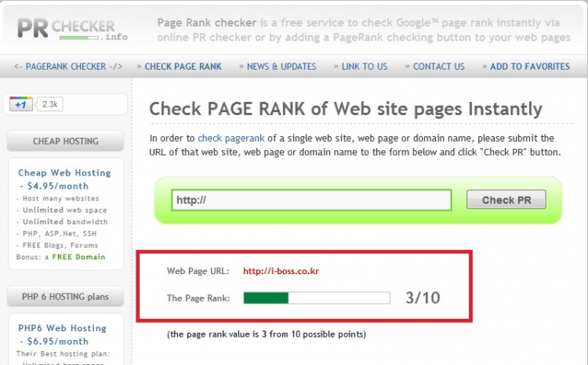Click the 2.3k plus-one count bubble
This screenshot has width=588, height=365.
[49, 104]
